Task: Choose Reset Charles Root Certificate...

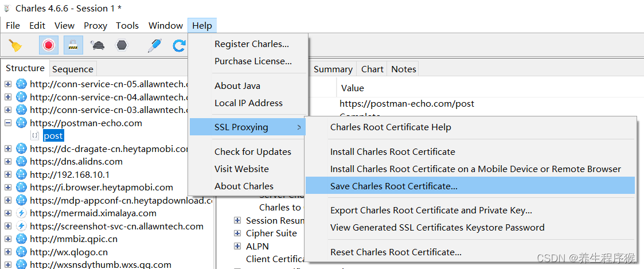Action: tap(470, 252)
